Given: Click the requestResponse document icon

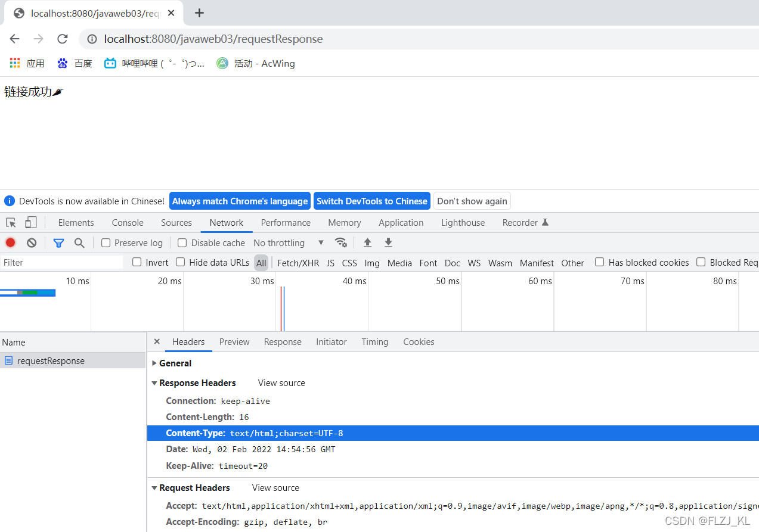Looking at the screenshot, I should [8, 360].
